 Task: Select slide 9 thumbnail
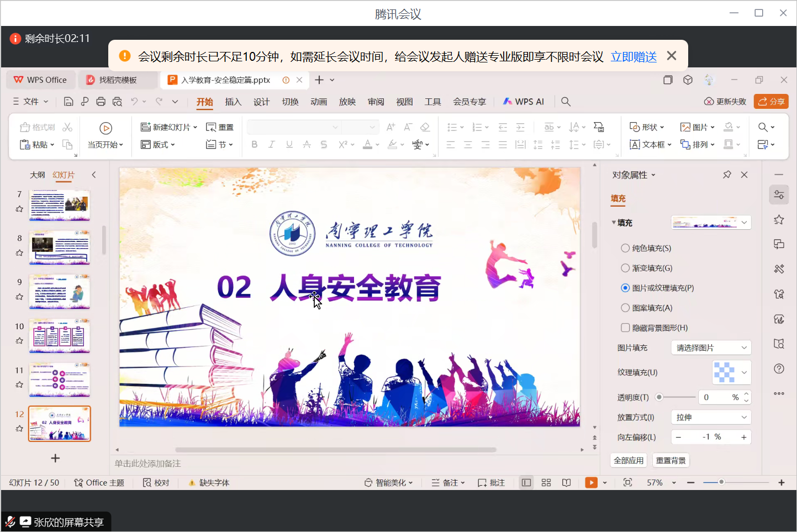(59, 291)
